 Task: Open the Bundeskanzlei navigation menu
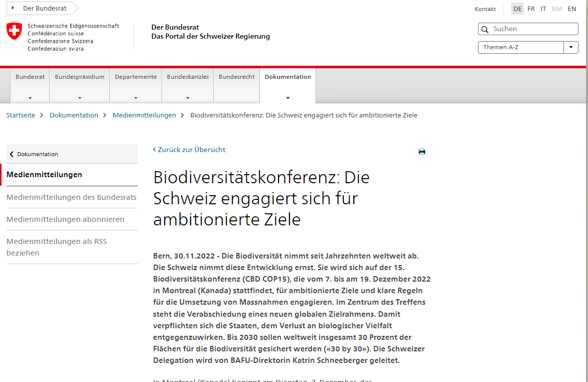187,76
